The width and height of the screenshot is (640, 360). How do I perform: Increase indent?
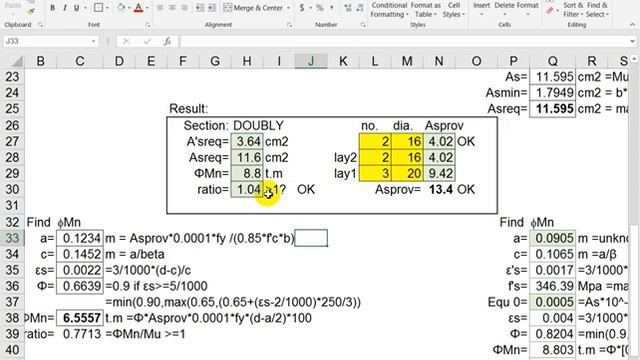[211, 8]
